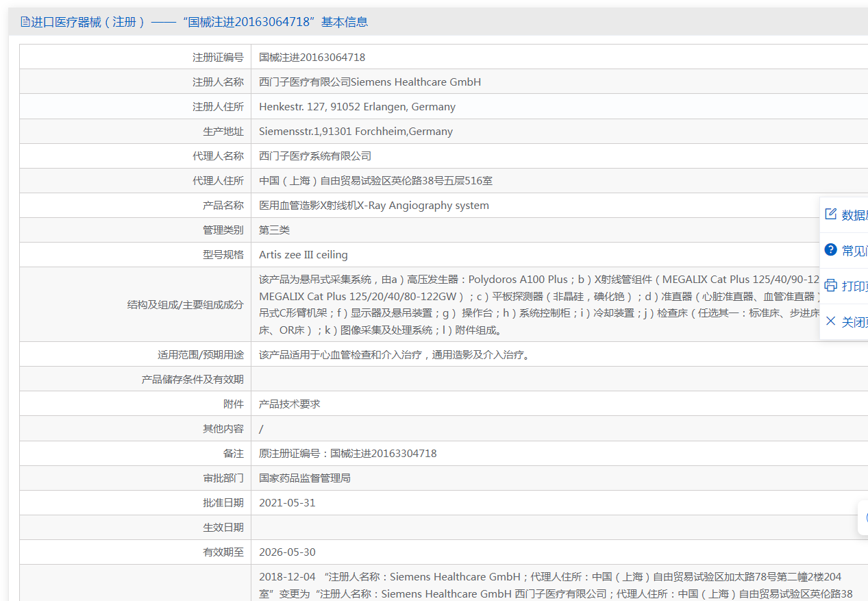Click the 管理类别 row label
Viewport: 868px width, 601px height.
click(223, 230)
